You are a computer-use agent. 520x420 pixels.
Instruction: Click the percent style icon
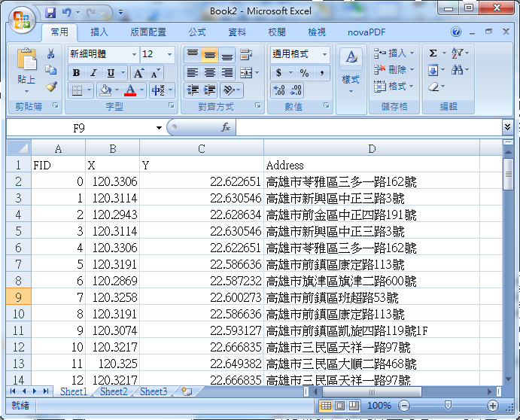point(304,73)
